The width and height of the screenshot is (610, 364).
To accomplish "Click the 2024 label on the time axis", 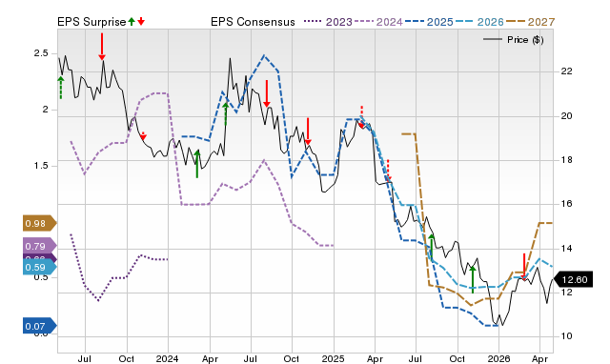I will [168, 358].
